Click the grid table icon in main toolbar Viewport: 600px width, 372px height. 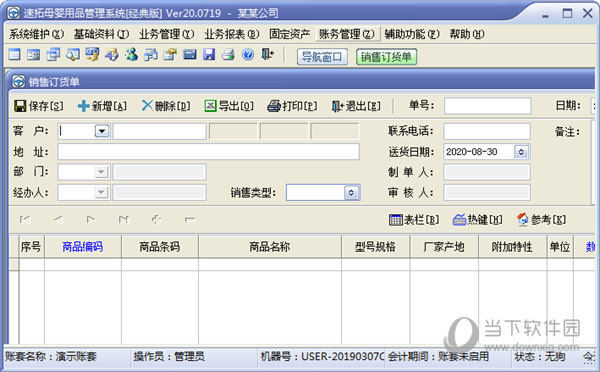tap(14, 55)
